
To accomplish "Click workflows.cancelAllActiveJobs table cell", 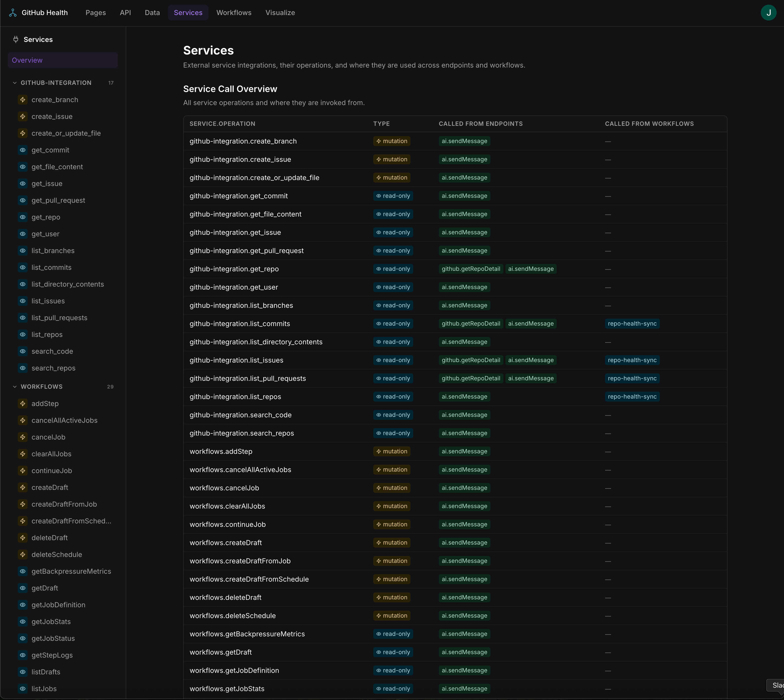I will pyautogui.click(x=240, y=470).
